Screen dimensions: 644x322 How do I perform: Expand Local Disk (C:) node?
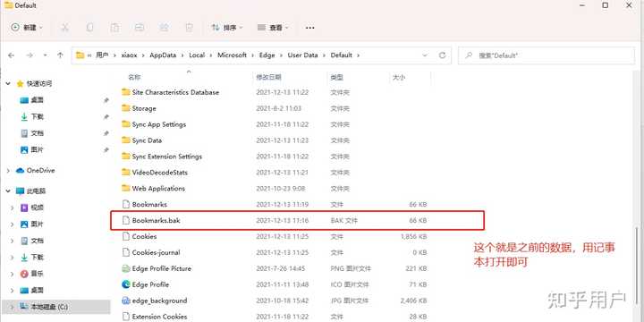[13, 307]
